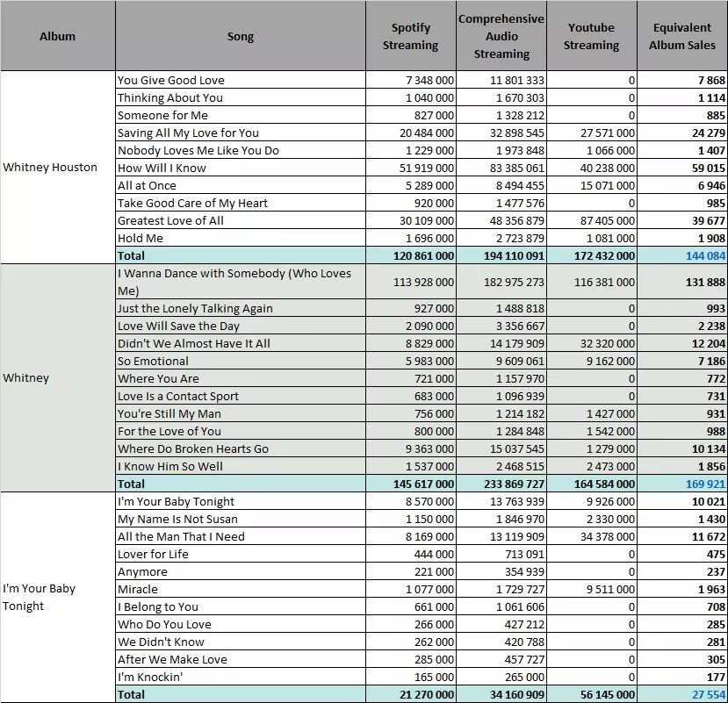
Task: Click the Youtube Streaming column header
Action: pos(592,36)
